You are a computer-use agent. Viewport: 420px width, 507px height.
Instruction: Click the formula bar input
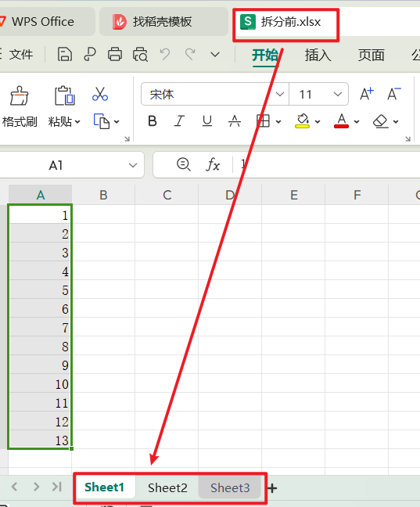328,164
